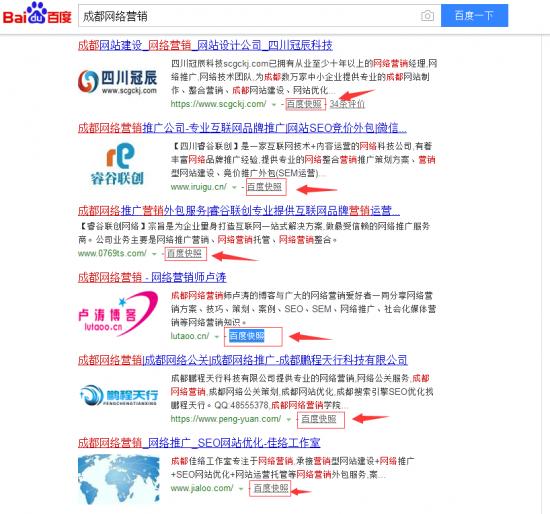Click the world map thumbnail of 佳络工作室
Viewport: 550px width, 514px height.
click(x=119, y=479)
